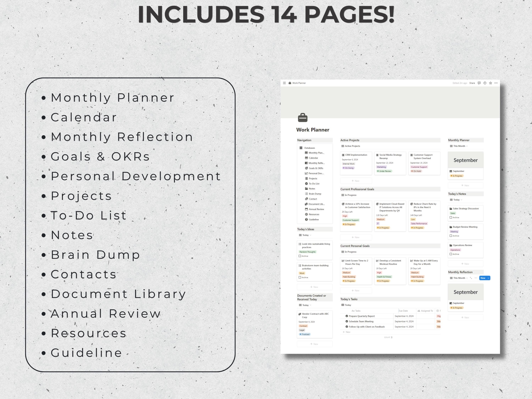Image resolution: width=532 pixels, height=399 pixels.
Task: Open This Month view dropdown under Monthly Reflection
Action: pos(459,278)
